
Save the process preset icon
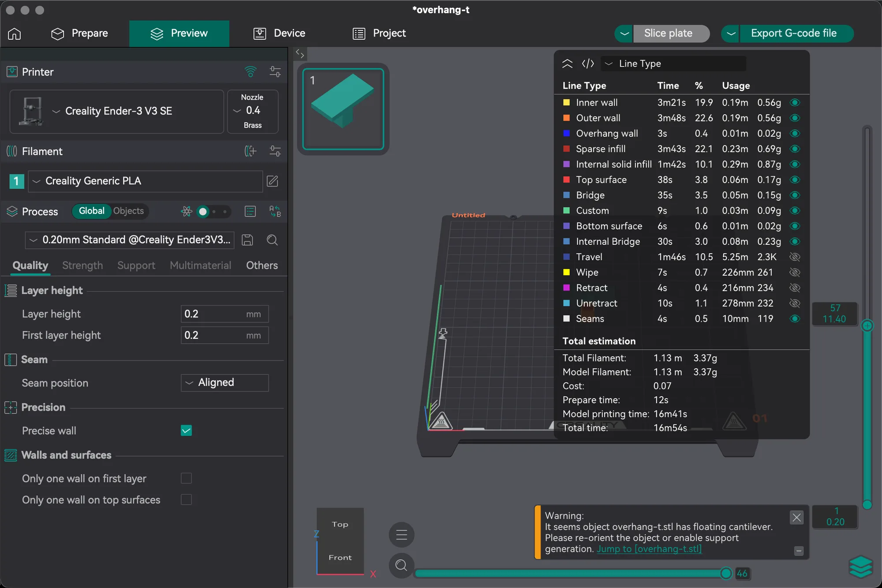coord(247,240)
